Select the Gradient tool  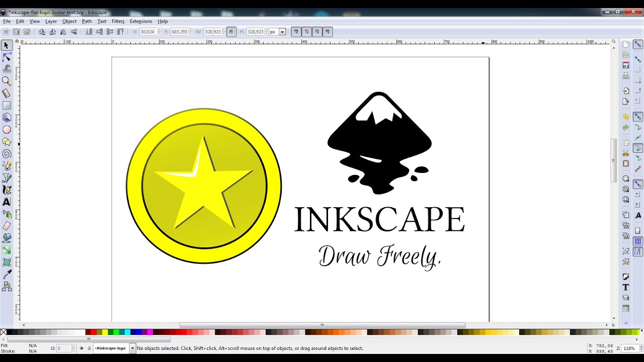pyautogui.click(x=7, y=250)
